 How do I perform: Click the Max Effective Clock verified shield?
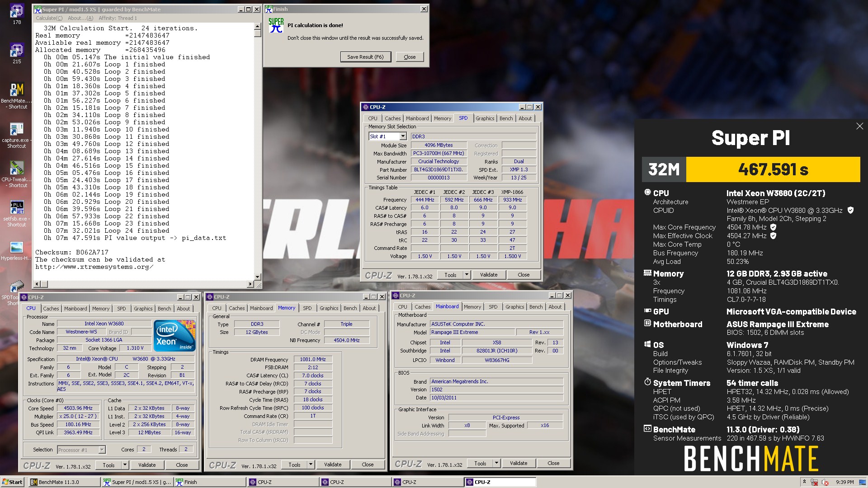click(773, 235)
